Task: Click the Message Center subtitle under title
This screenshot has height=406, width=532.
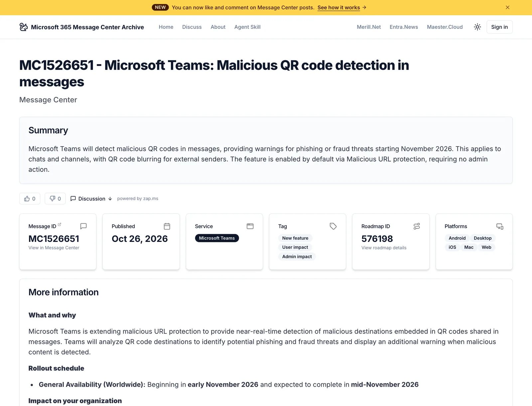Action: tap(48, 100)
